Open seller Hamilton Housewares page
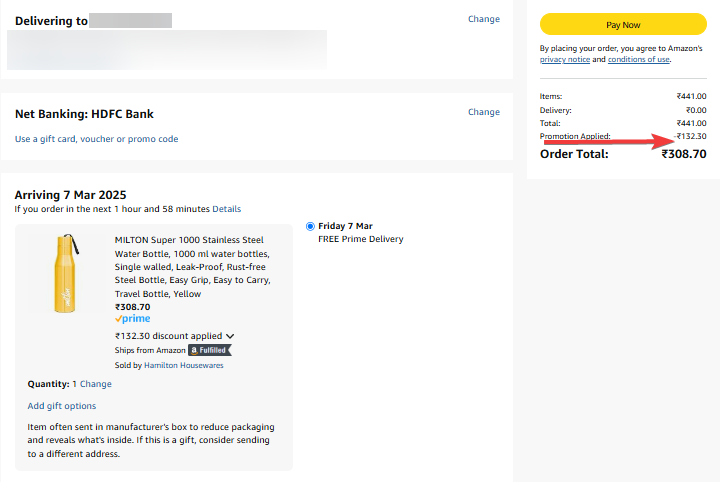 [184, 365]
